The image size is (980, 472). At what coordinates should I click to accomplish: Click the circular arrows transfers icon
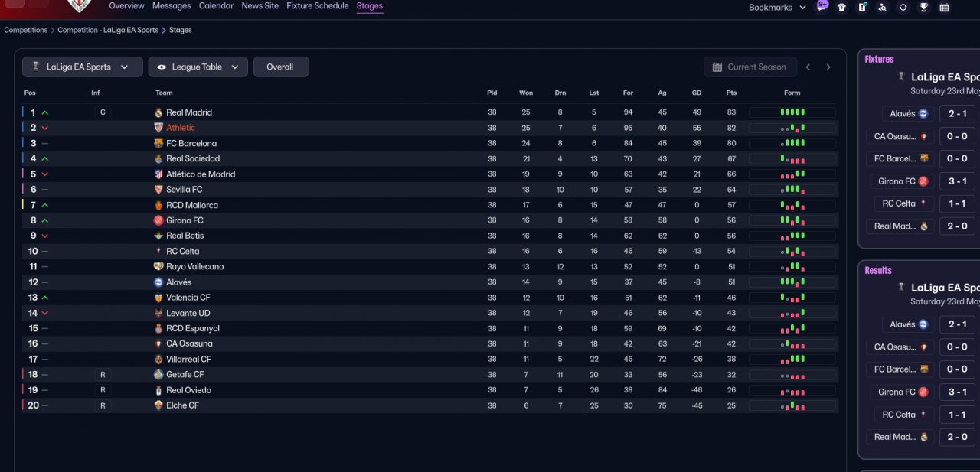click(903, 7)
